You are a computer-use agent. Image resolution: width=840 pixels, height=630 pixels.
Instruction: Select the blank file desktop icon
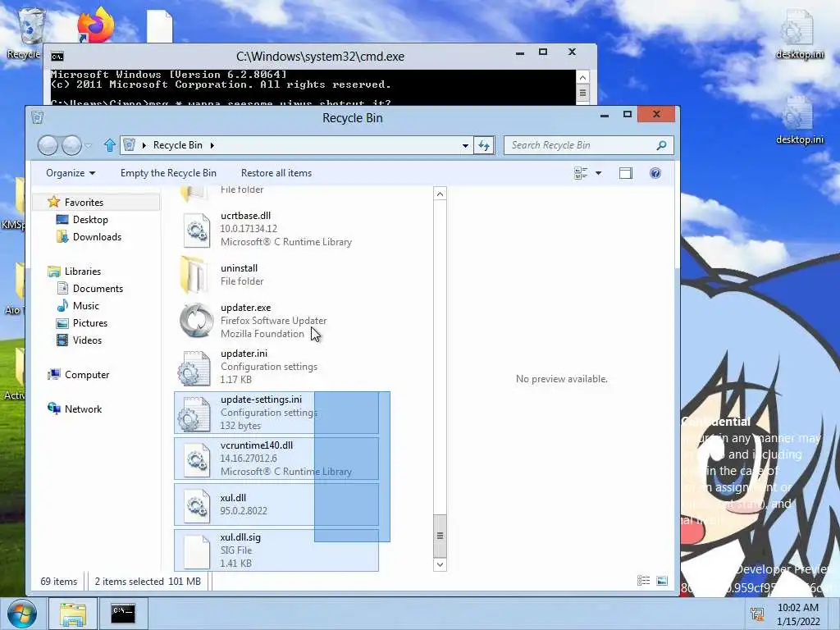point(160,27)
